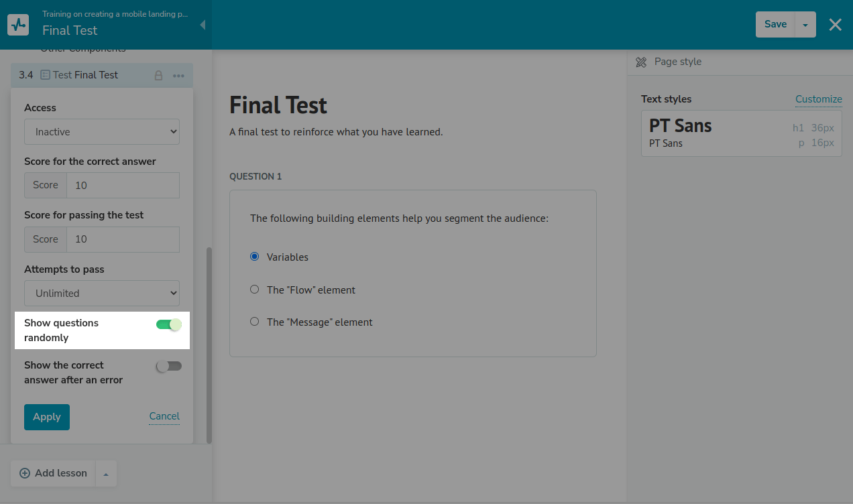Click the Apply button

pyautogui.click(x=47, y=417)
